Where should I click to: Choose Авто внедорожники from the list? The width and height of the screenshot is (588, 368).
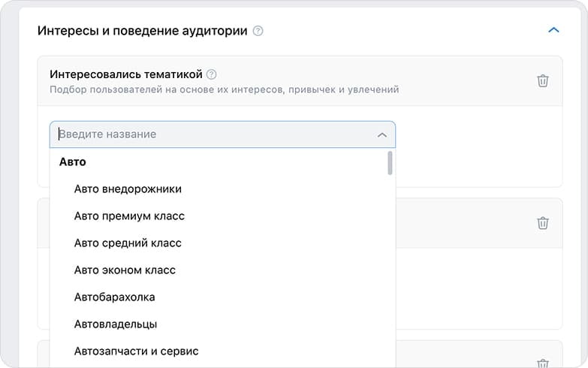coord(128,189)
